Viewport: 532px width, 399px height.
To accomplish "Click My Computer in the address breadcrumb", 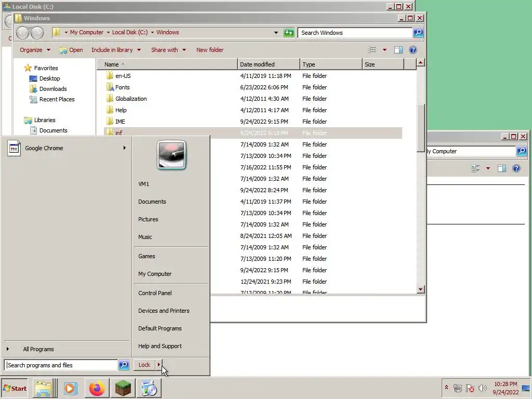I will coord(87,32).
